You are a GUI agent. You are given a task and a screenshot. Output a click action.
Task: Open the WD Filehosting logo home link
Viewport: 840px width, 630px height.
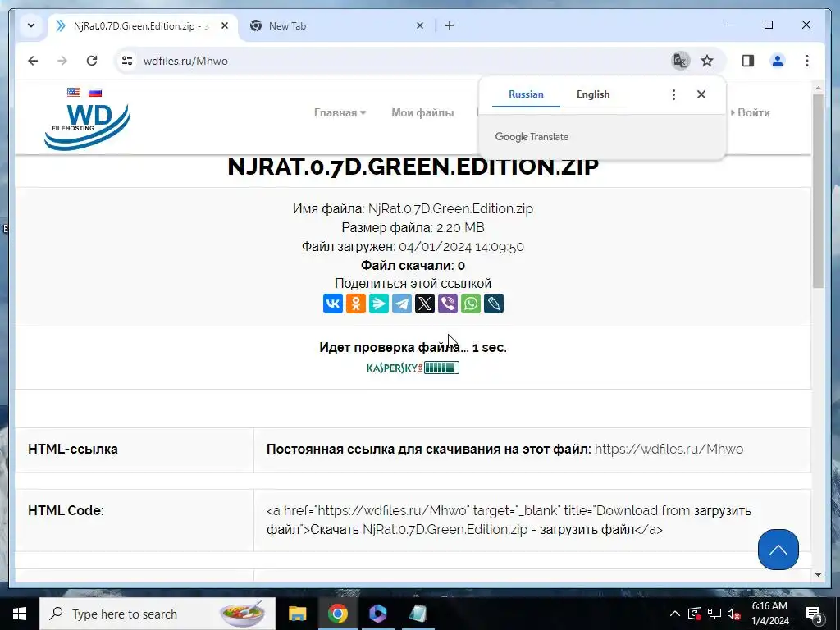click(87, 127)
